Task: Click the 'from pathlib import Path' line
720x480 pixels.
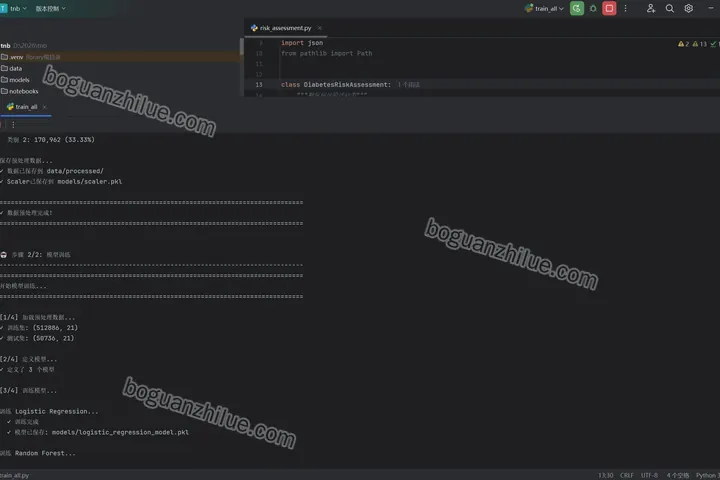Action: point(326,53)
